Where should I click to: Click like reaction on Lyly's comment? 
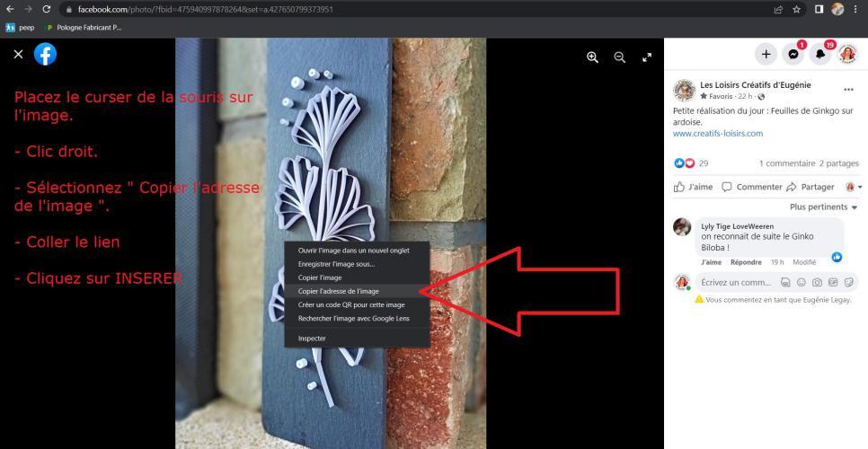(837, 257)
